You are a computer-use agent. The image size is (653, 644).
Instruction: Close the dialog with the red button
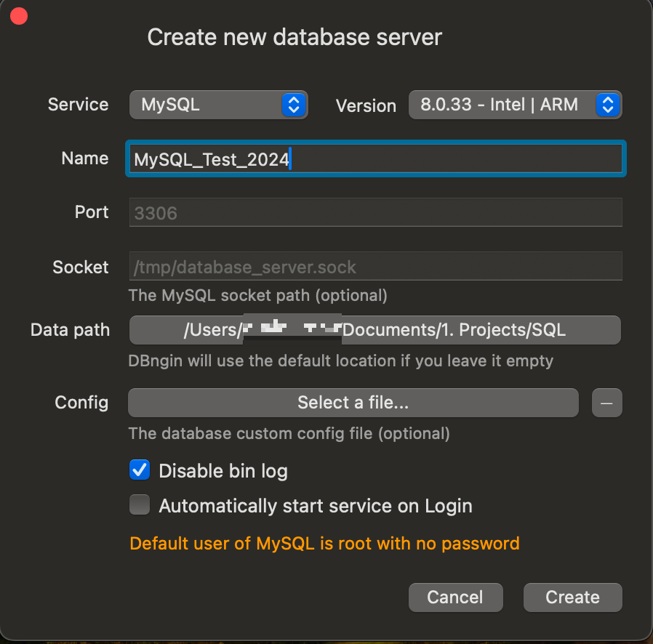click(19, 16)
